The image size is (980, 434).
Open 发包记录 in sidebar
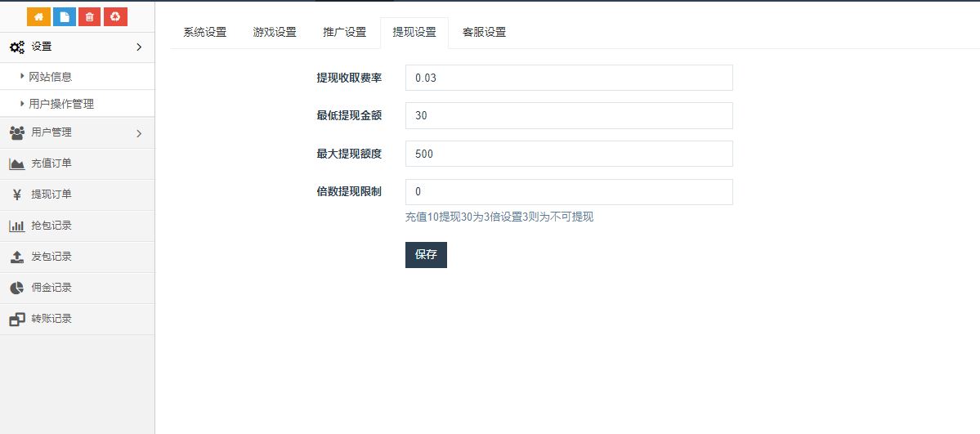tap(78, 257)
